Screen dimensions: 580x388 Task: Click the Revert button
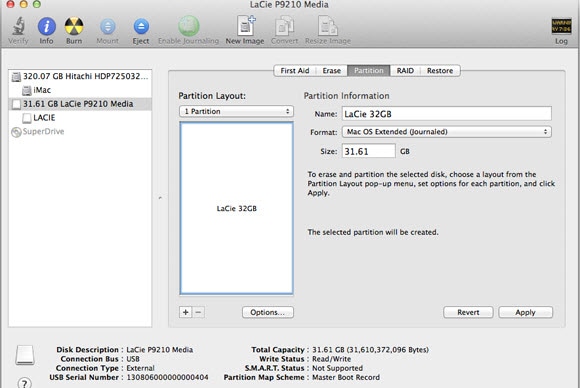click(468, 312)
